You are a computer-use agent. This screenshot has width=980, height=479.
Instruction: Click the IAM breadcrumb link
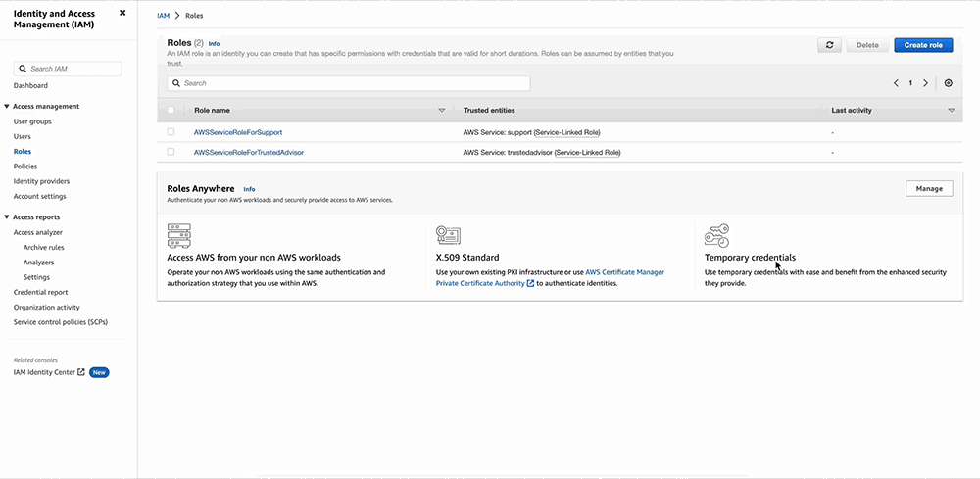pyautogui.click(x=163, y=16)
